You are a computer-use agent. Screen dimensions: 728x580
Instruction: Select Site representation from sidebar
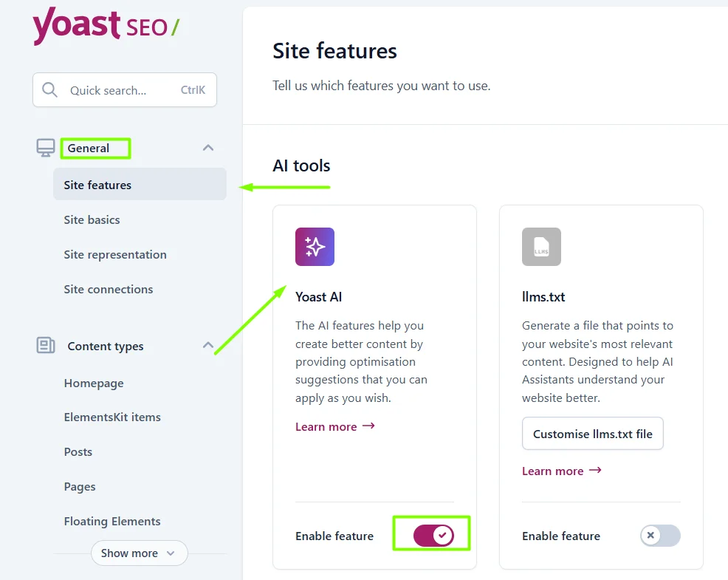tap(115, 254)
